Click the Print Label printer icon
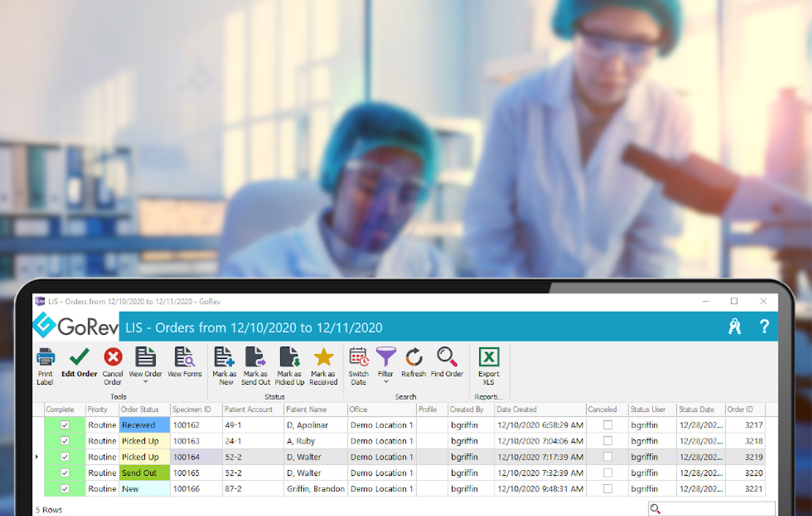This screenshot has height=516, width=812. 46,358
